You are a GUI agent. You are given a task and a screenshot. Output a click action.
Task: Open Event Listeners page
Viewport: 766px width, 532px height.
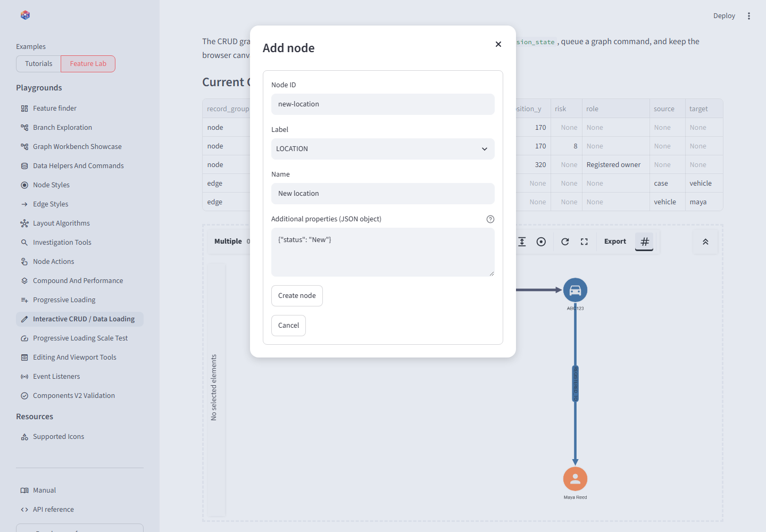click(x=80, y=377)
